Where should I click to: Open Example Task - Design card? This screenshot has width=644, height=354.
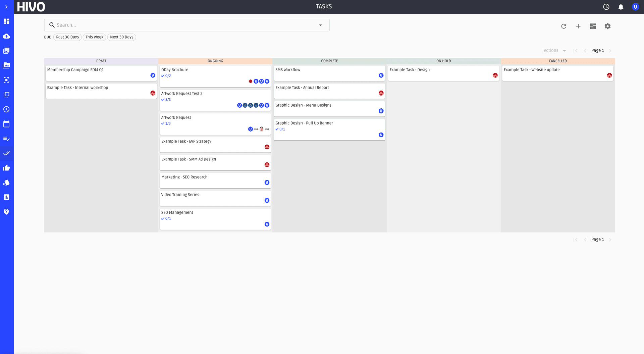[x=444, y=73]
